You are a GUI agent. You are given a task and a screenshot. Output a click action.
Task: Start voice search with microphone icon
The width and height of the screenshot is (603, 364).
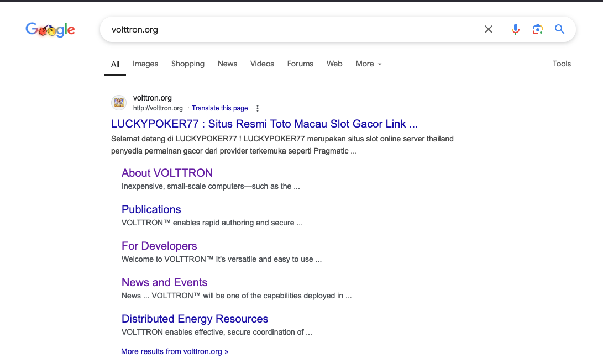pyautogui.click(x=515, y=30)
